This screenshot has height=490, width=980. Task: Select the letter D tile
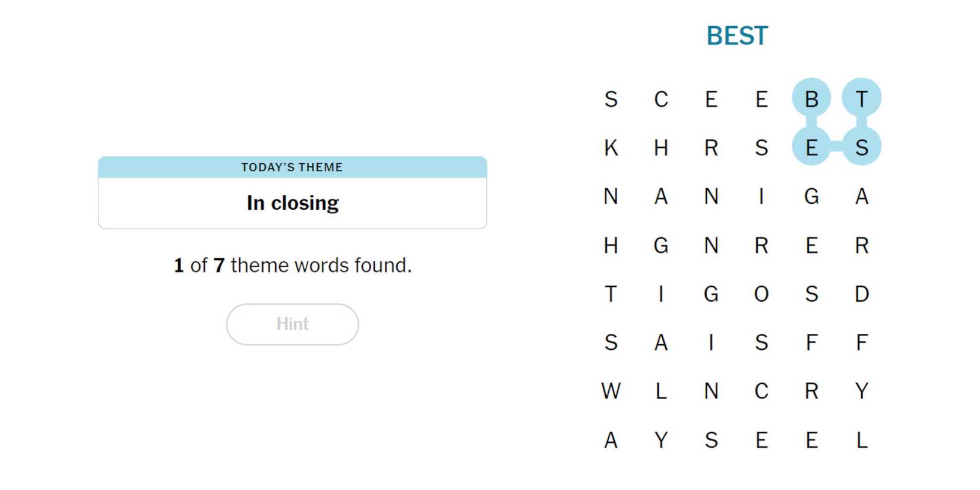[861, 294]
